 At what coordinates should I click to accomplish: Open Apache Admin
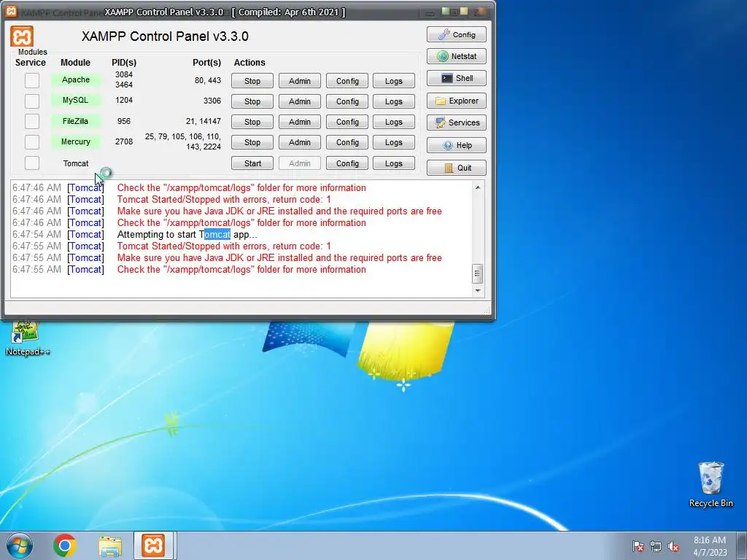click(x=300, y=81)
